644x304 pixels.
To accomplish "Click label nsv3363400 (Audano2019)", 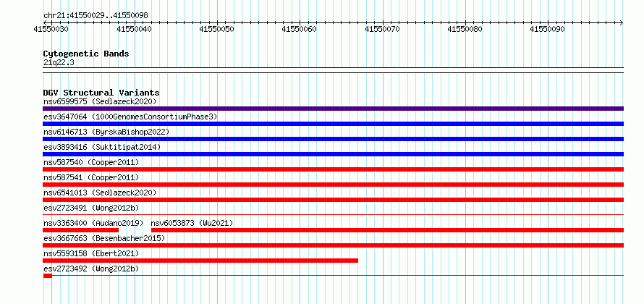I will (x=93, y=223).
